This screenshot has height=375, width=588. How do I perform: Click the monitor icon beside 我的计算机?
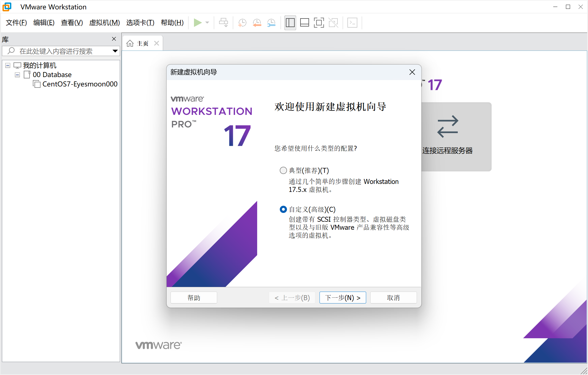pyautogui.click(x=17, y=65)
